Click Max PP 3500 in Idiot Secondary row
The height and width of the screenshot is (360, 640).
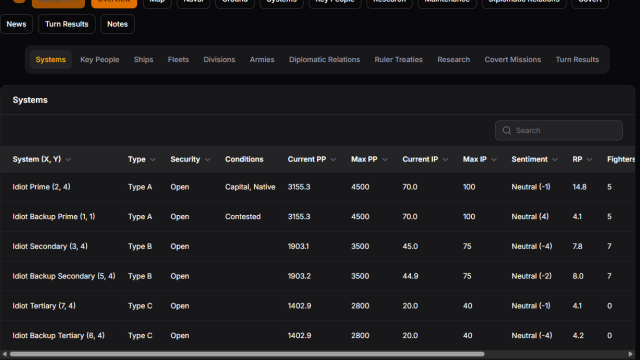pyautogui.click(x=360, y=247)
